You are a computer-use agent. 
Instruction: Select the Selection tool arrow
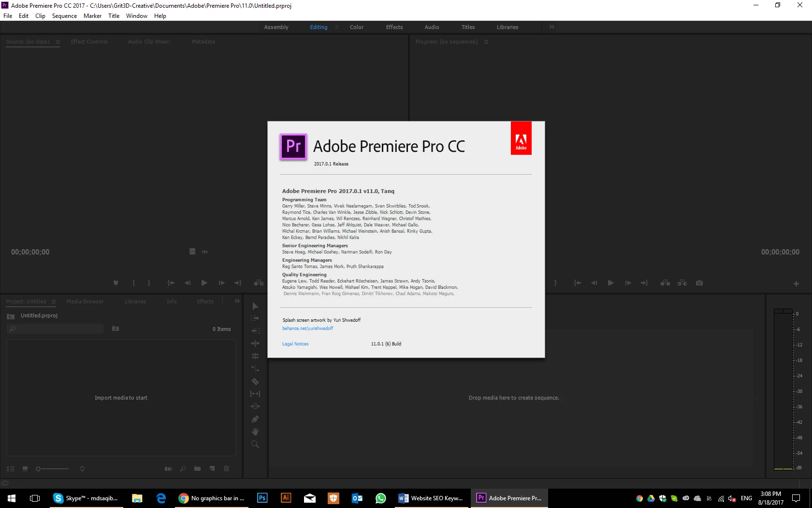point(255,306)
